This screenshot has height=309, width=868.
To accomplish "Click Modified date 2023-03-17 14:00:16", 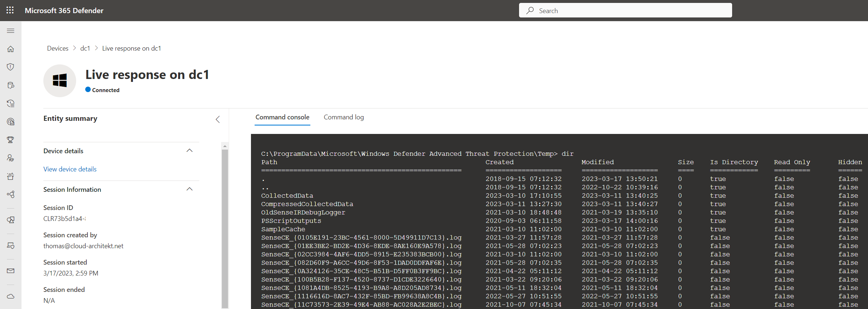I will click(x=620, y=221).
